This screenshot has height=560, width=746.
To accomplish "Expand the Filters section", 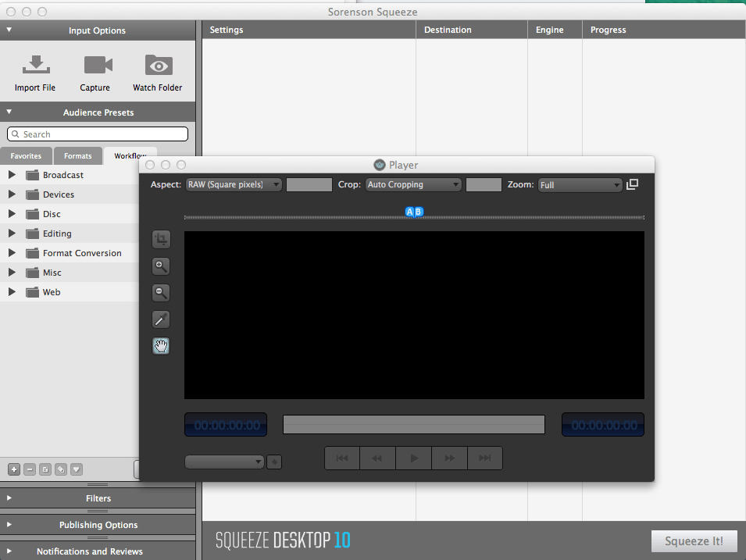I will [9, 498].
